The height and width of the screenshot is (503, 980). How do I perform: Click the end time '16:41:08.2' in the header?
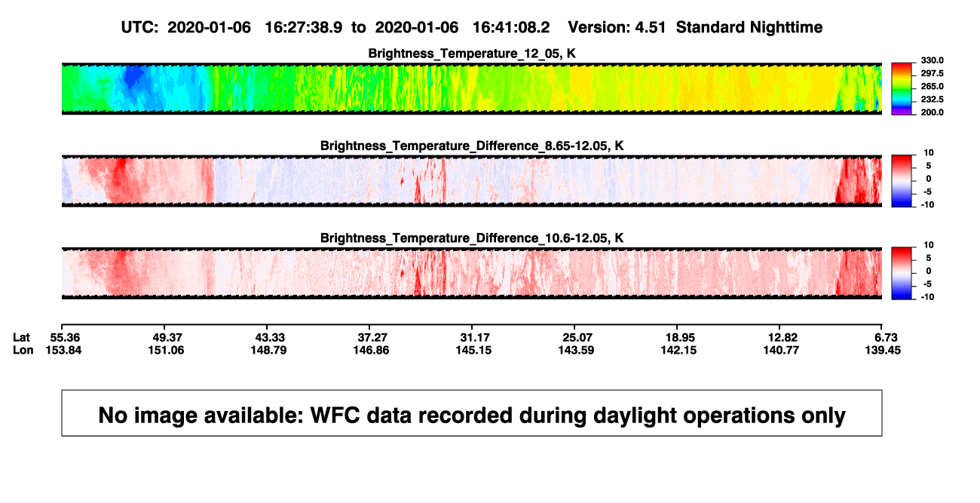511,27
